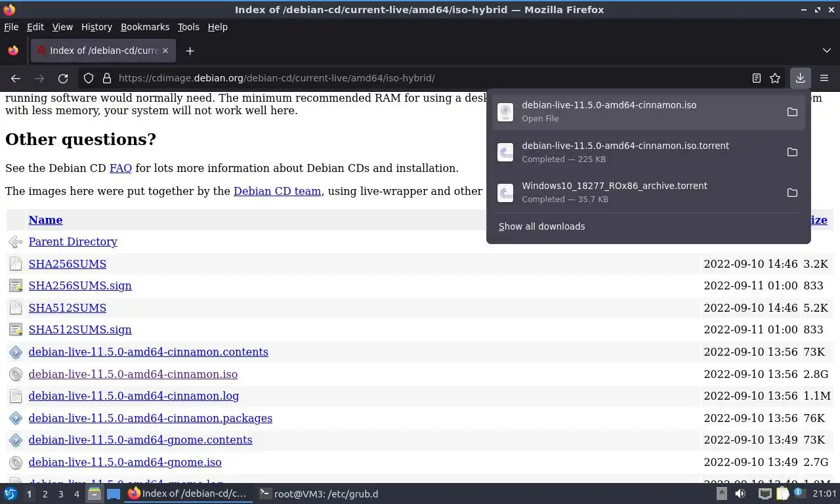The height and width of the screenshot is (504, 840).
Task: Download debian-live-11.5.0-amd64-gnome.iso link
Action: click(x=125, y=462)
